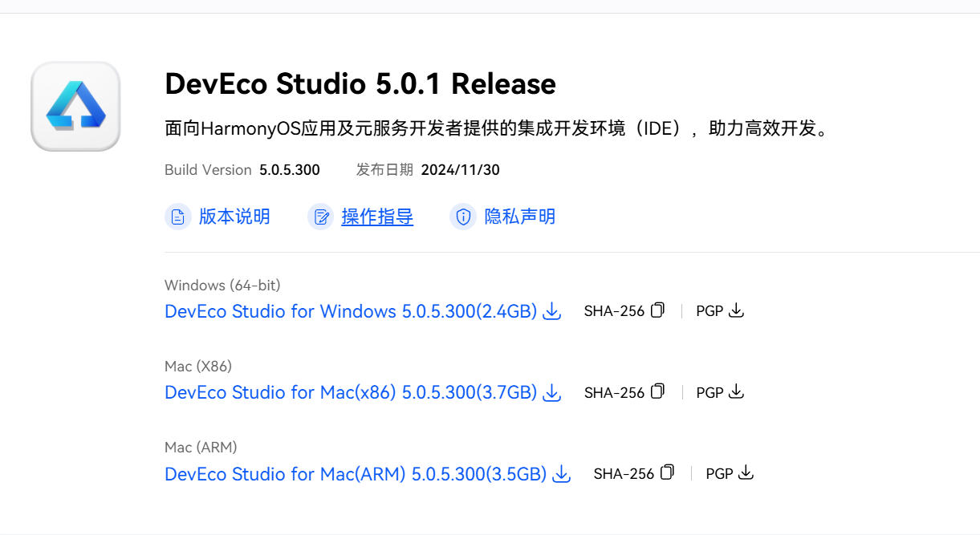Image resolution: width=980 pixels, height=535 pixels.
Task: Download DevEco Studio for Windows 5.0.5.300
Action: [350, 311]
